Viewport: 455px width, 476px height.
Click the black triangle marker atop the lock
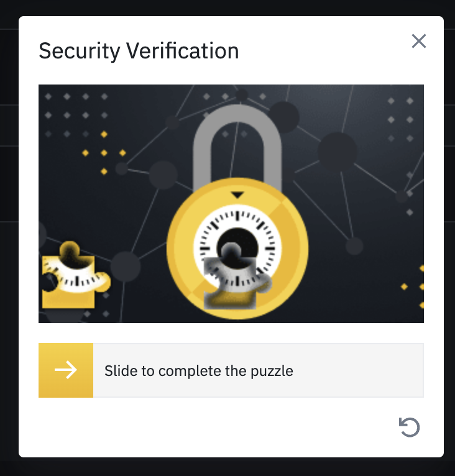point(236,195)
